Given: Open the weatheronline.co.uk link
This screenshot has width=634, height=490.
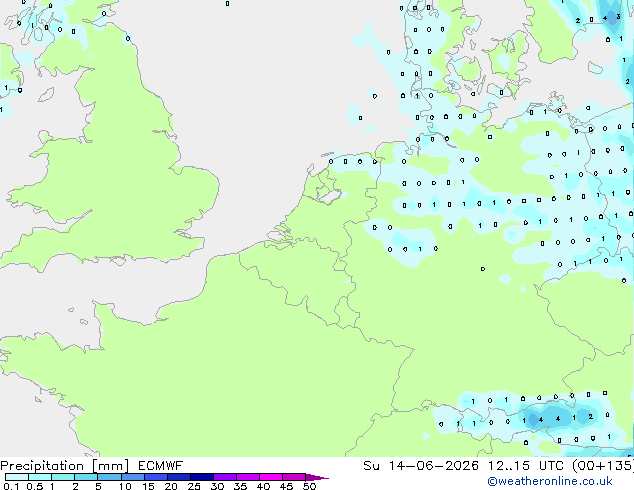Looking at the screenshot, I should click(x=550, y=481).
